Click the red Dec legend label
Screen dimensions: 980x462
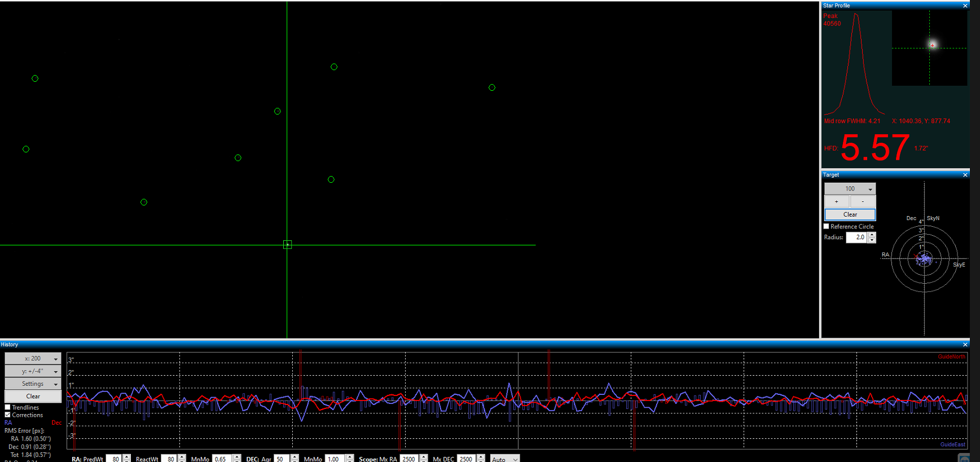[56, 423]
